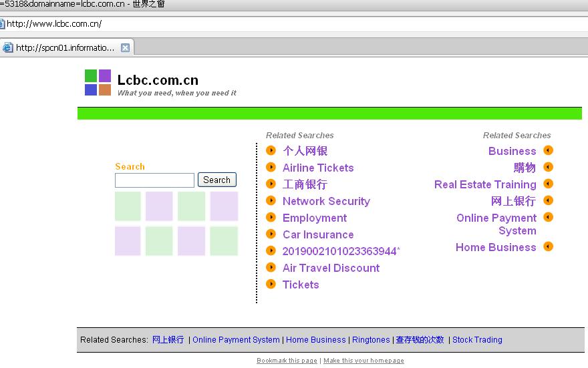588x368 pixels.
Task: Open the purple Home Business link
Action: click(496, 247)
